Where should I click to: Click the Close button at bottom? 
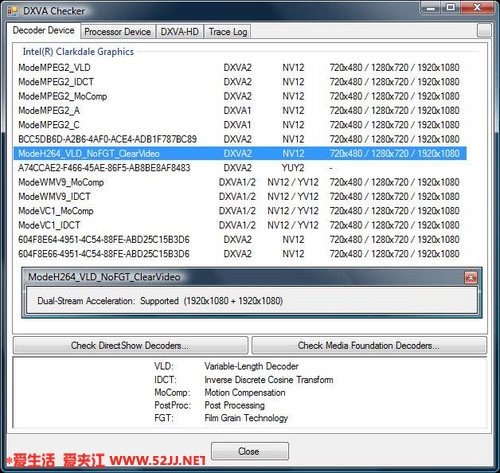point(250,451)
